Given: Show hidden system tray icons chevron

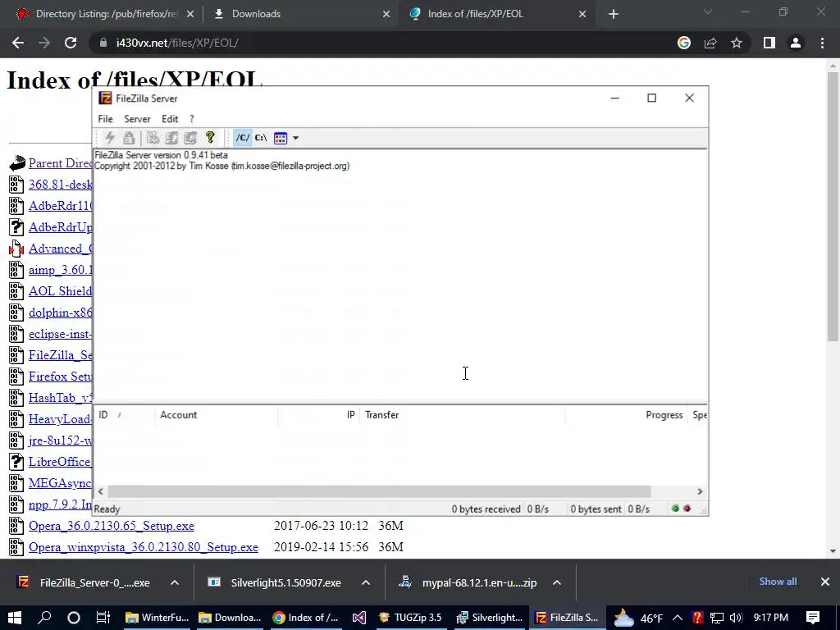Looking at the screenshot, I should click(x=677, y=618).
